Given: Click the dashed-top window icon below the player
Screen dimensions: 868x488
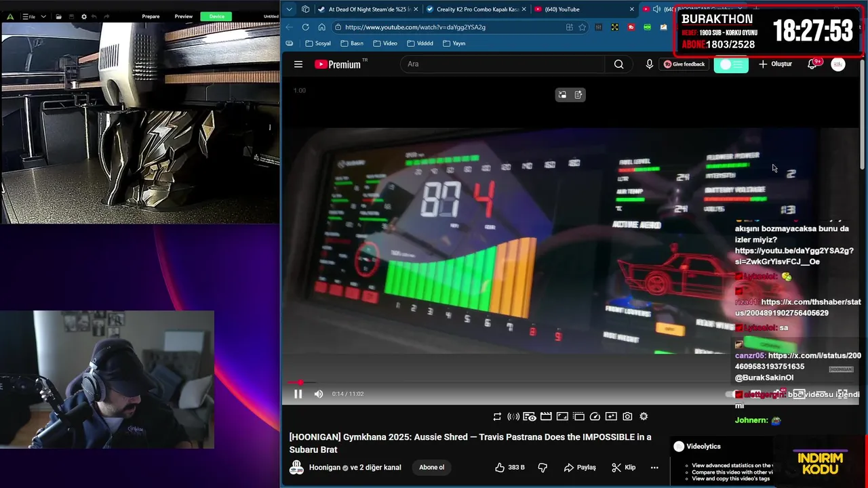Looking at the screenshot, I should (578, 417).
